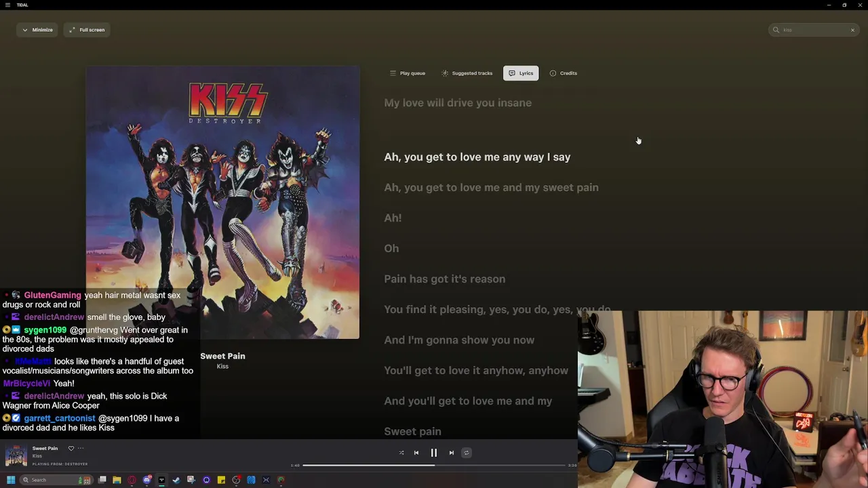Screen dimensions: 868x488
Task: Jump to lyric 'And I'm gonna show you now'
Action: pyautogui.click(x=459, y=340)
